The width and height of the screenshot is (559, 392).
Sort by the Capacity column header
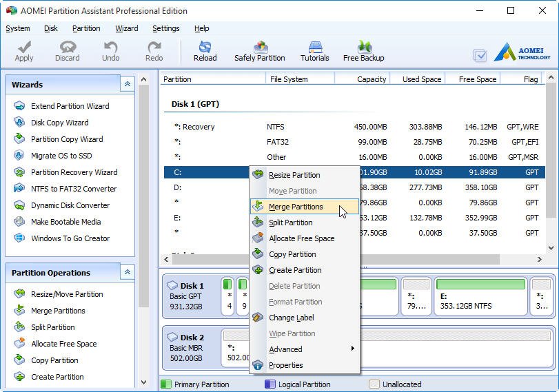click(371, 79)
